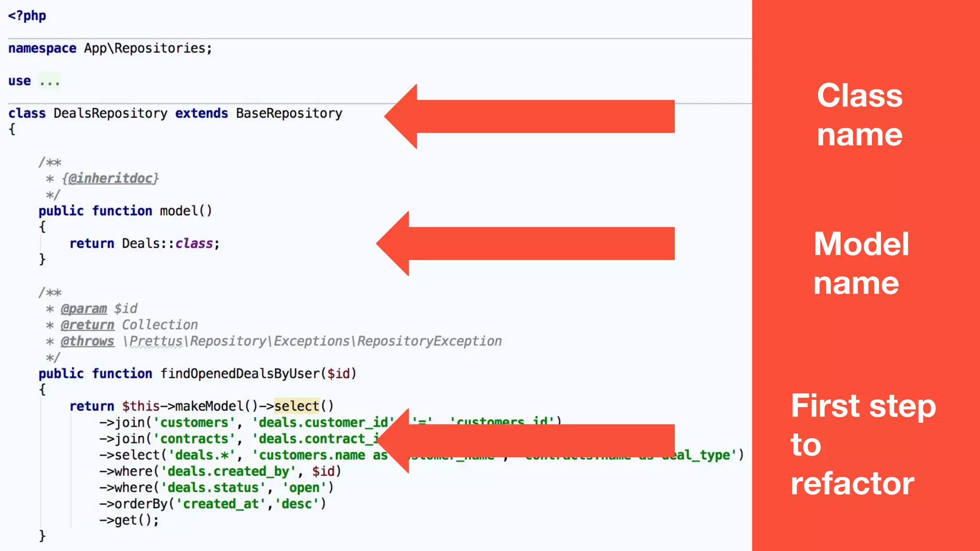
Task: Click the BaseRepository parent class name
Action: coord(289,113)
